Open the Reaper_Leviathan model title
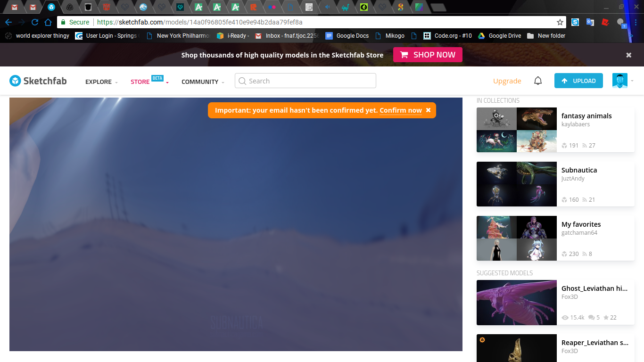The height and width of the screenshot is (362, 644). 595,343
